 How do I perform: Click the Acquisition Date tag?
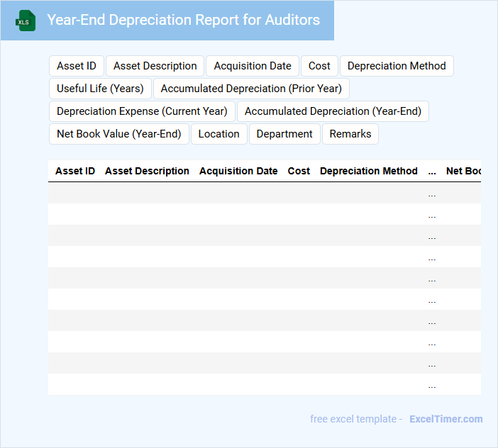[x=253, y=66]
